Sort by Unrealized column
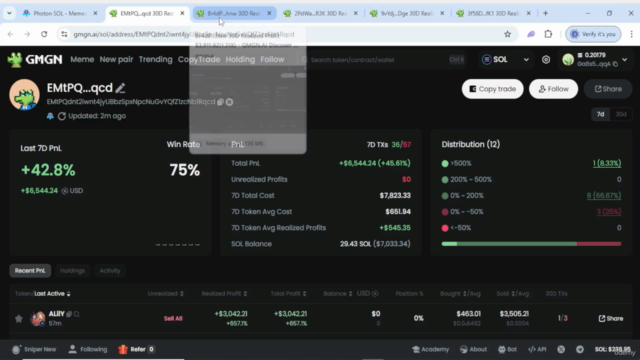 point(165,293)
